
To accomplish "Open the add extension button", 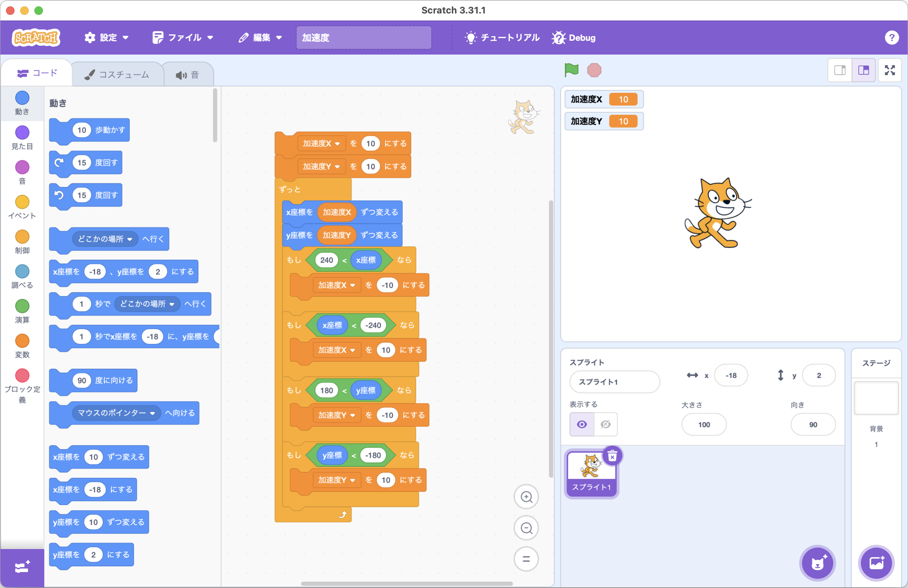I will point(22,567).
